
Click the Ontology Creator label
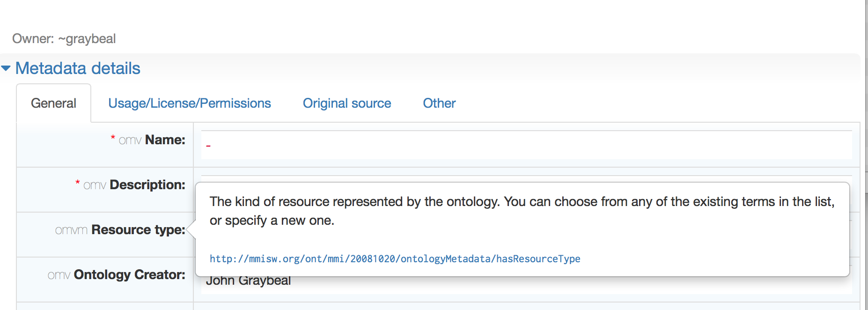click(x=130, y=274)
